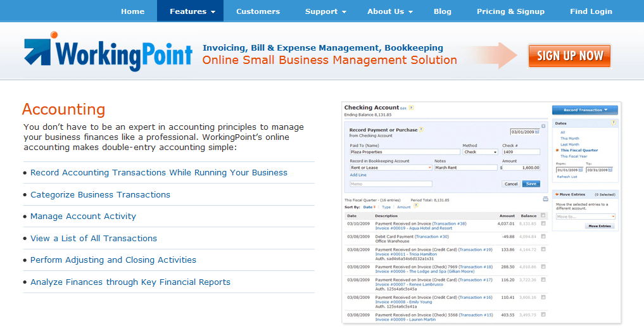Open the Find Login nav item
This screenshot has height=333, width=644.
[591, 11]
